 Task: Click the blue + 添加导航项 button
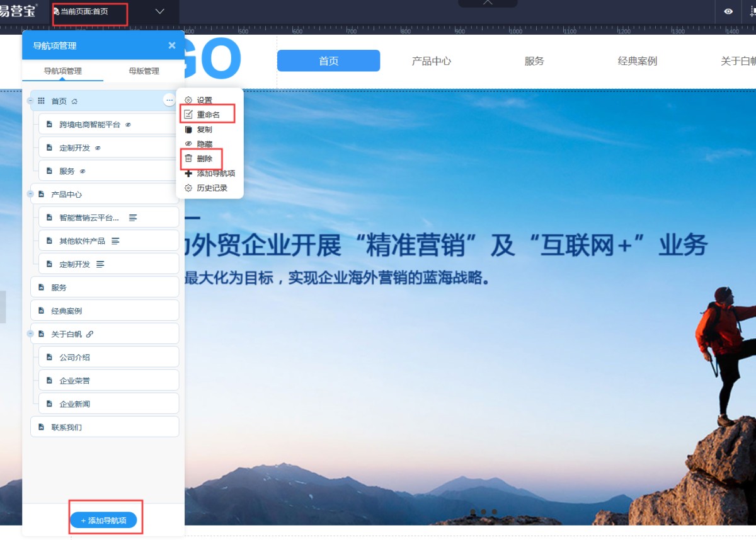[104, 520]
